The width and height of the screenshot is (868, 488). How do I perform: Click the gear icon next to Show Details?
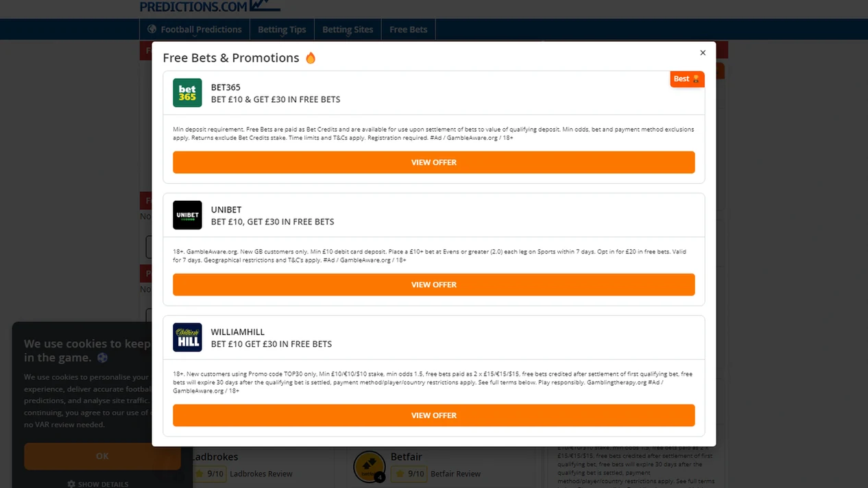click(x=71, y=484)
